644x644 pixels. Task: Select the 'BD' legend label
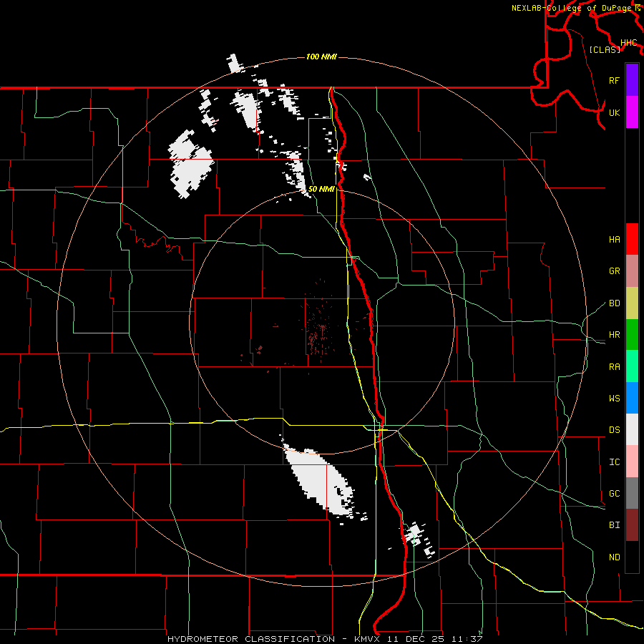(x=614, y=303)
